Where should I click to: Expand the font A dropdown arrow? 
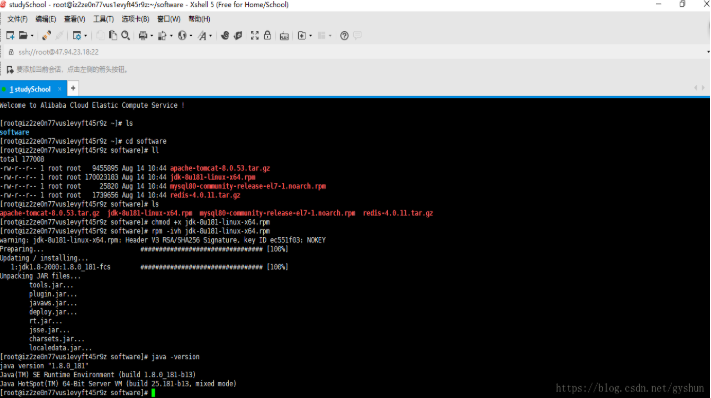click(211, 36)
